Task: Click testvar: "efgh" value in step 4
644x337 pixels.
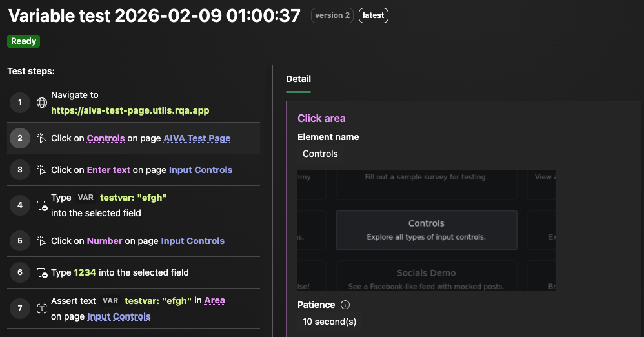Action: pyautogui.click(x=134, y=198)
